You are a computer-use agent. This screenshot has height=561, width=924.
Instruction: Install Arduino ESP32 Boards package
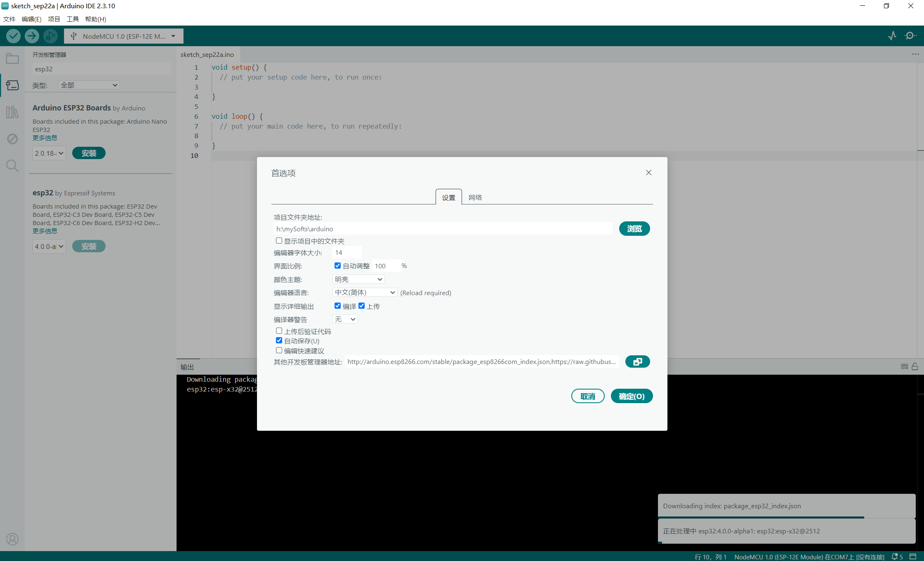[89, 153]
